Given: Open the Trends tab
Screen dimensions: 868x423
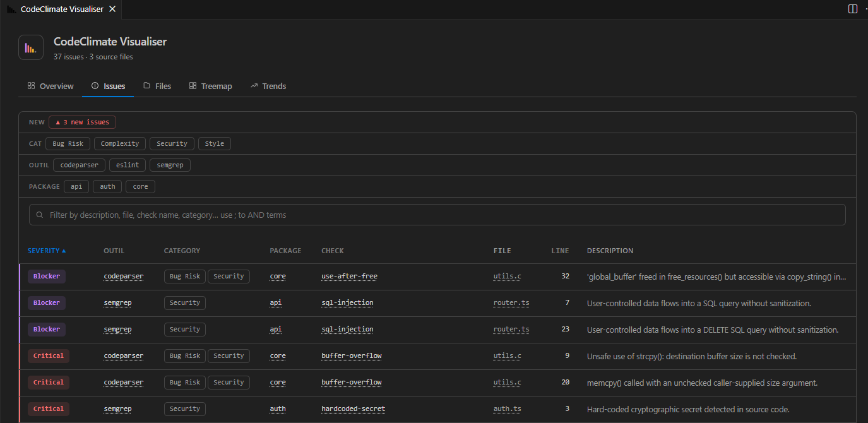Looking at the screenshot, I should point(268,86).
